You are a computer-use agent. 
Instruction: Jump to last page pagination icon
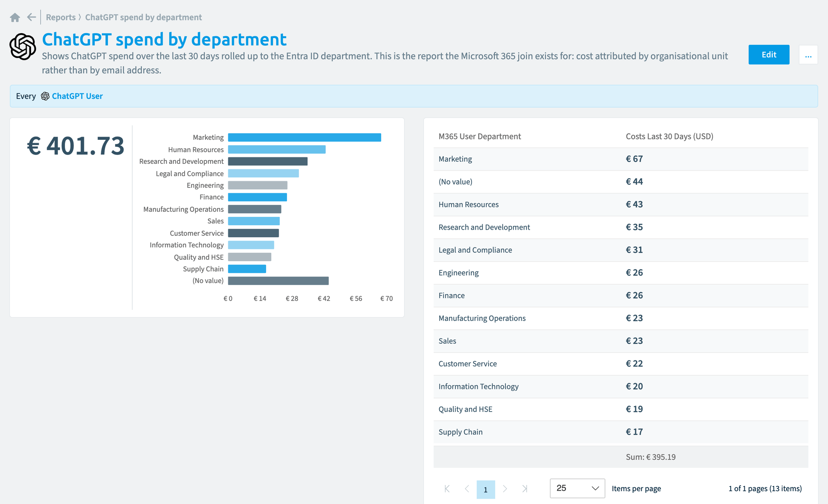tap(525, 489)
